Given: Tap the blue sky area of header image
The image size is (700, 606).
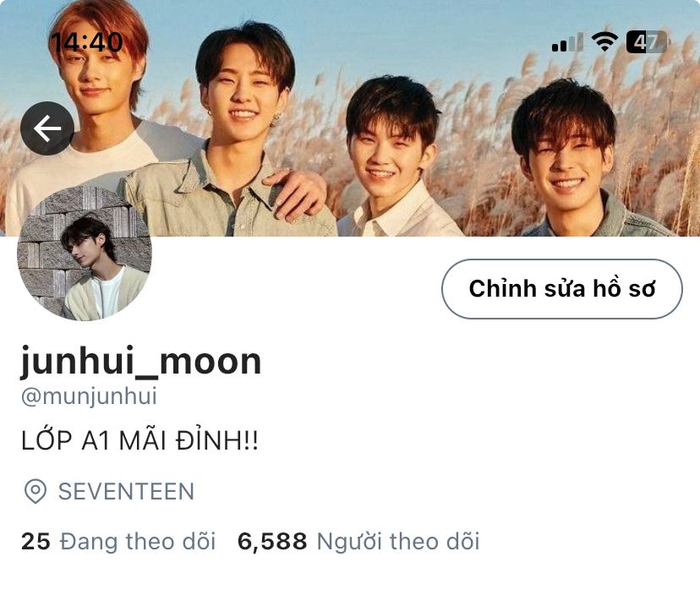Looking at the screenshot, I should [x=402, y=31].
